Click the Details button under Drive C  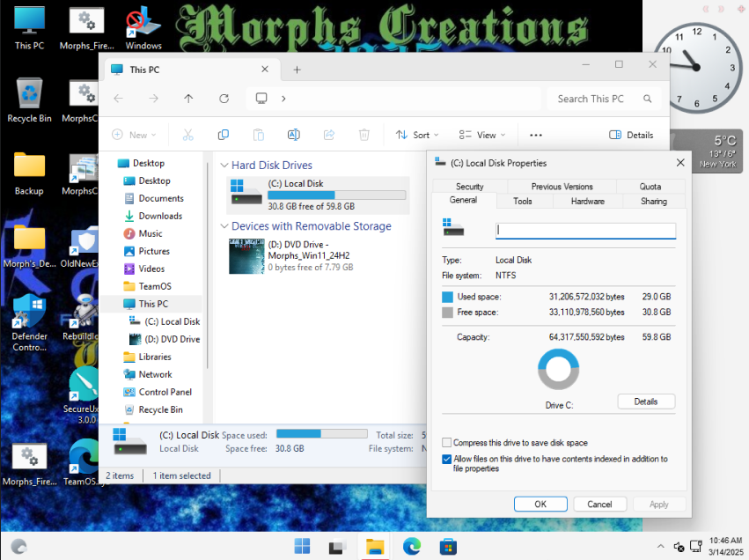(646, 402)
